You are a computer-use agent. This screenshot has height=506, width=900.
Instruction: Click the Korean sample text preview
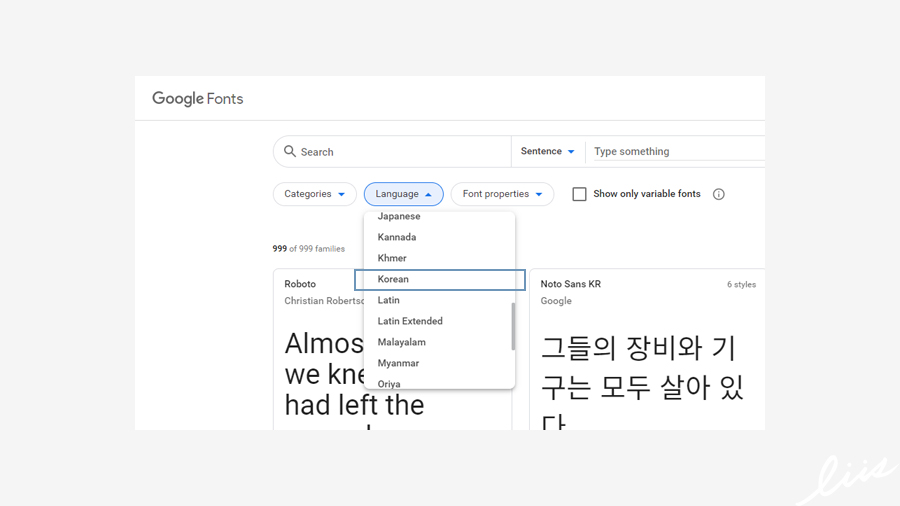click(x=642, y=383)
